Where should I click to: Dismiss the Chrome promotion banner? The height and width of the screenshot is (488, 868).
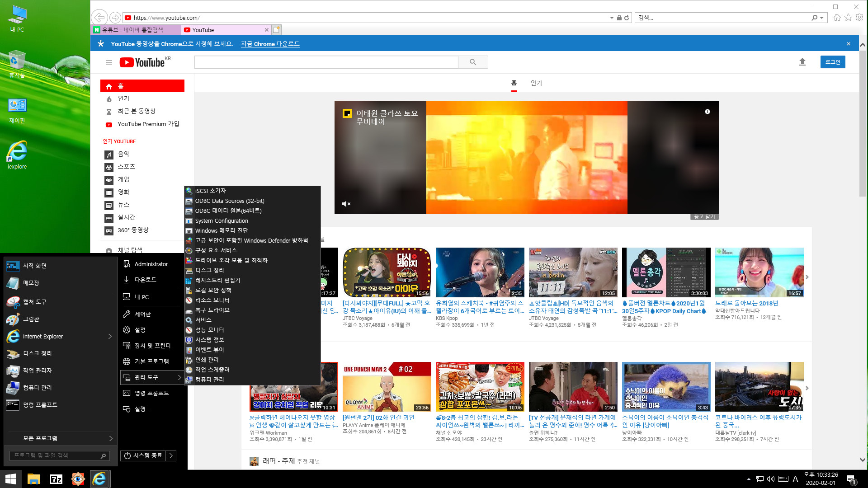coord(849,44)
